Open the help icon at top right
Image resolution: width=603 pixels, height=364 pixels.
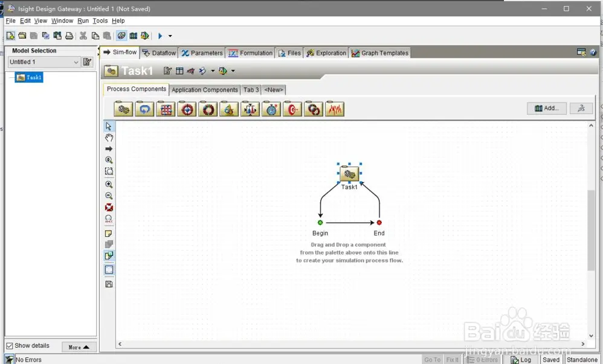click(593, 53)
